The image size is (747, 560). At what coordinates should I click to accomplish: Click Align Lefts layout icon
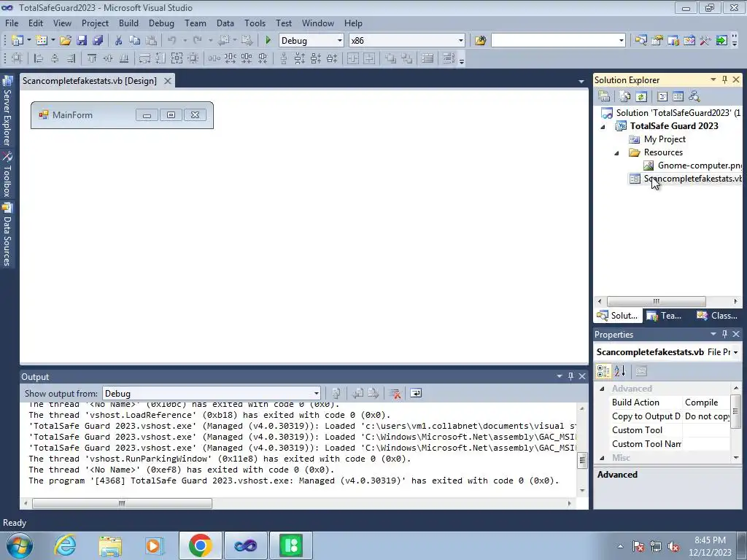tap(39, 58)
